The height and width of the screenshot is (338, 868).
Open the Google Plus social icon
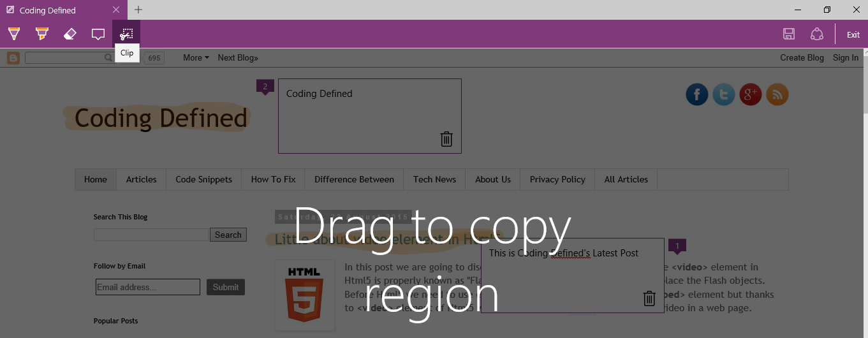click(751, 94)
